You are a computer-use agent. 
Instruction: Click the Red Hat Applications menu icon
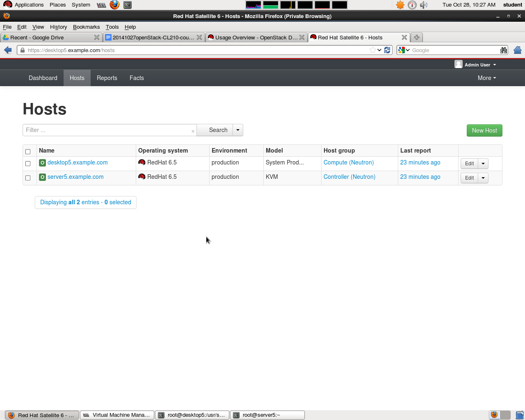[7, 5]
